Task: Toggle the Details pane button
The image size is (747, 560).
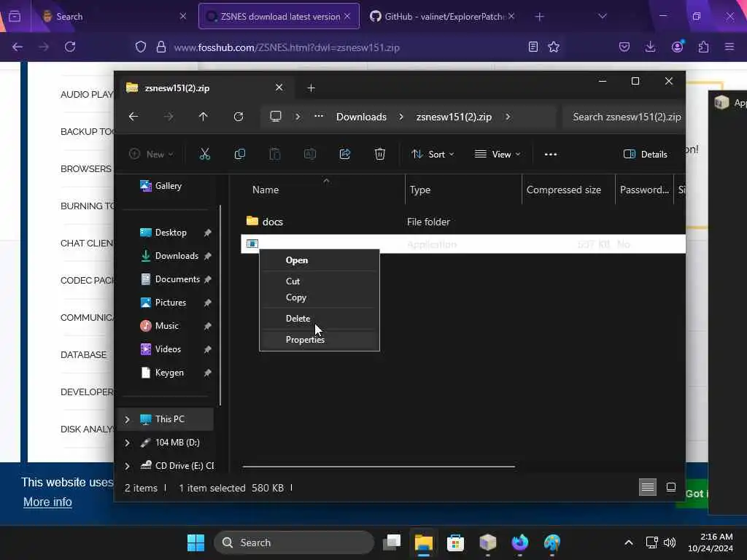Action: point(646,155)
